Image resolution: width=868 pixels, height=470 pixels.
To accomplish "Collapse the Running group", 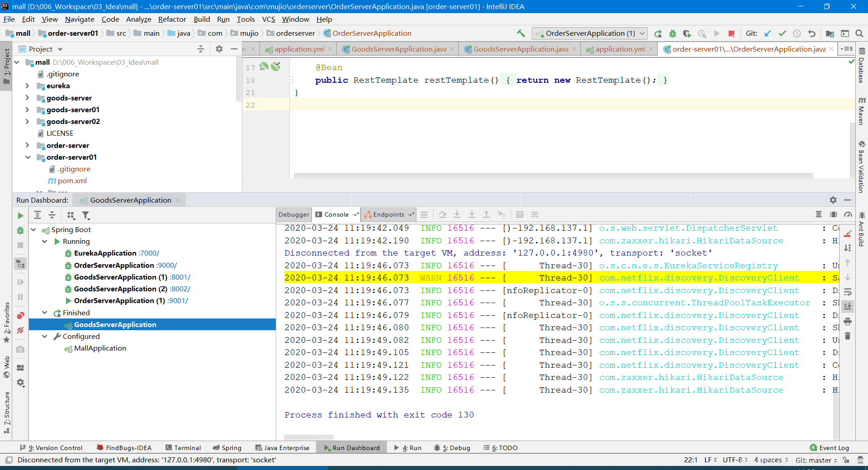I will pos(45,241).
